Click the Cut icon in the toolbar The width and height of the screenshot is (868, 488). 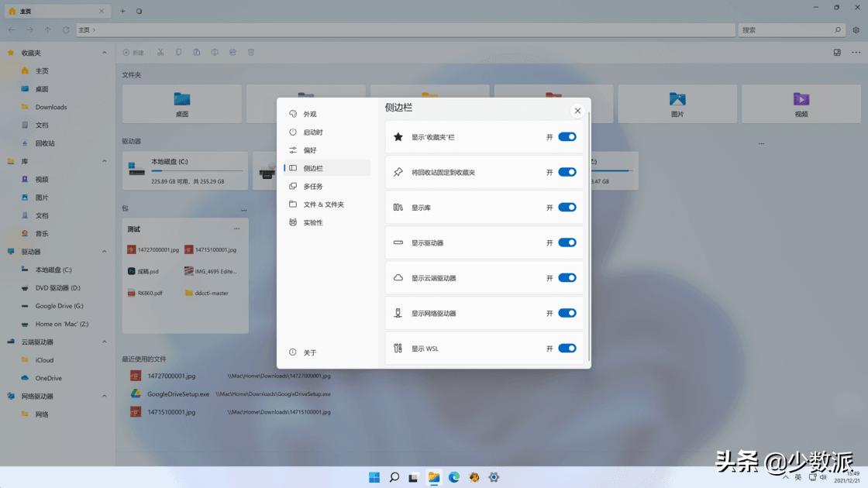coord(160,52)
